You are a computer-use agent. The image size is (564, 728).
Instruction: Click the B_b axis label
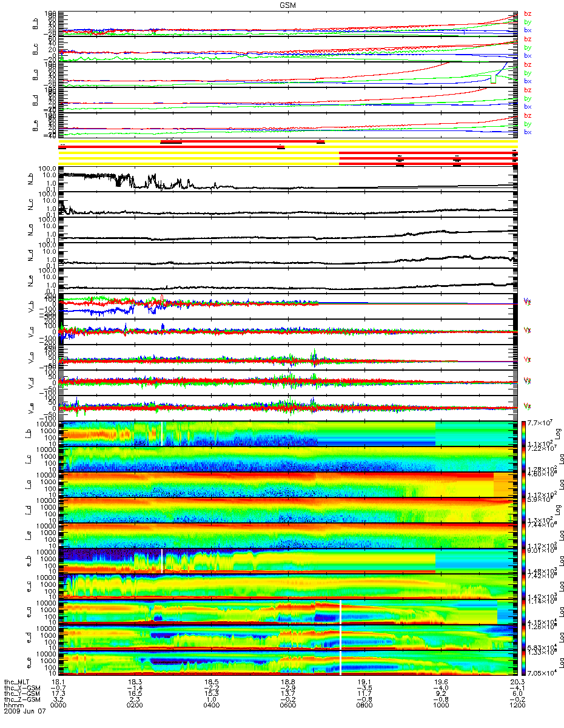coord(36,24)
